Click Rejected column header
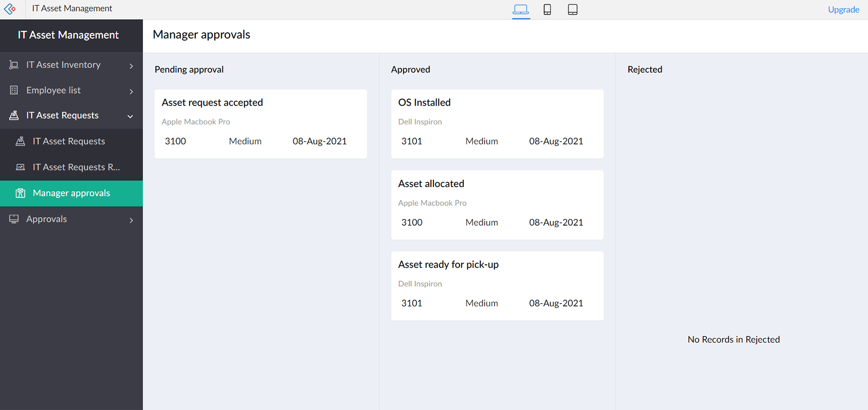This screenshot has height=410, width=868. coord(645,69)
